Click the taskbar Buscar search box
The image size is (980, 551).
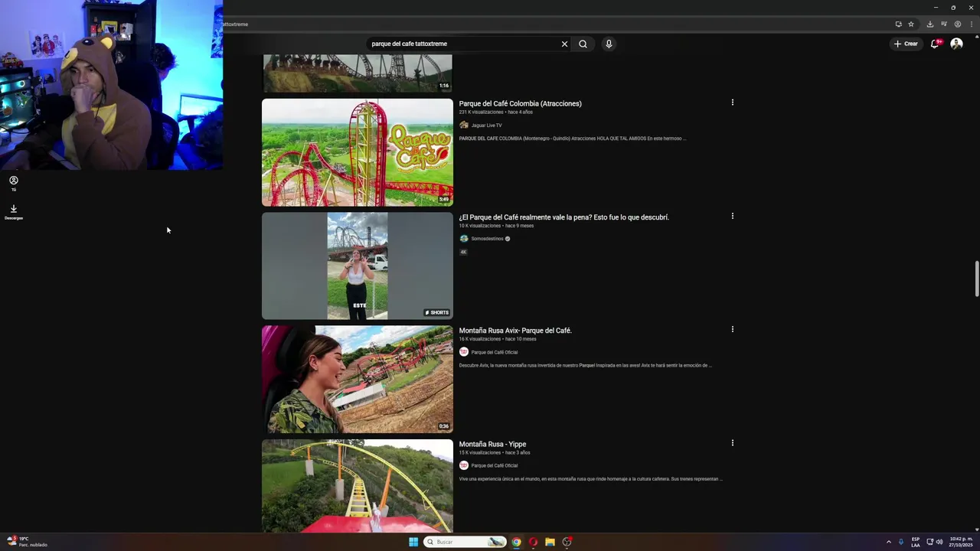465,542
